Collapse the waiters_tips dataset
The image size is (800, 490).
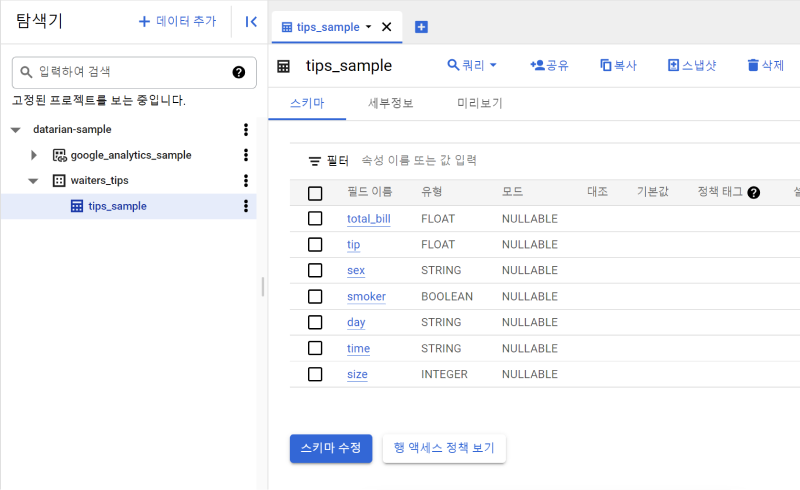(33, 181)
